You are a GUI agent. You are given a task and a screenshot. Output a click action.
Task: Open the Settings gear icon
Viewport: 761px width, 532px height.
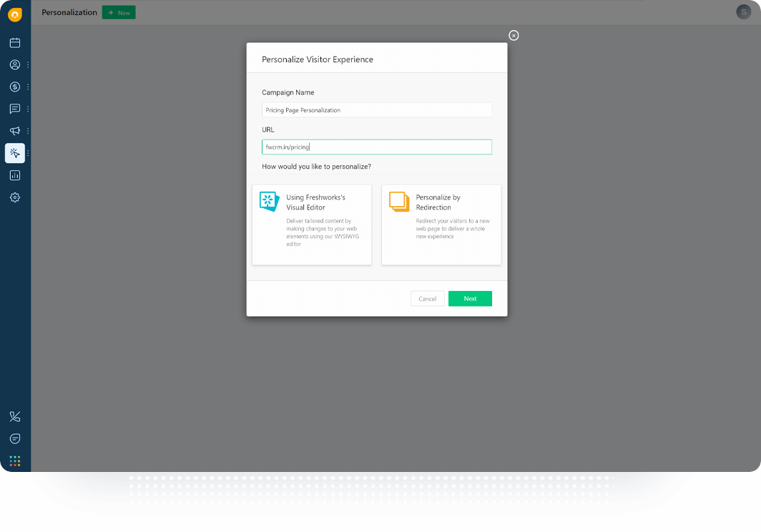coord(14,197)
